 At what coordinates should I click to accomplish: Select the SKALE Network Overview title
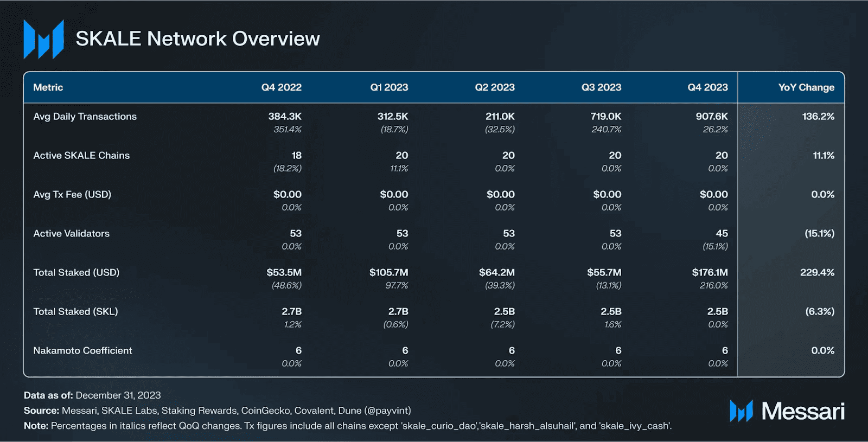pos(197,39)
